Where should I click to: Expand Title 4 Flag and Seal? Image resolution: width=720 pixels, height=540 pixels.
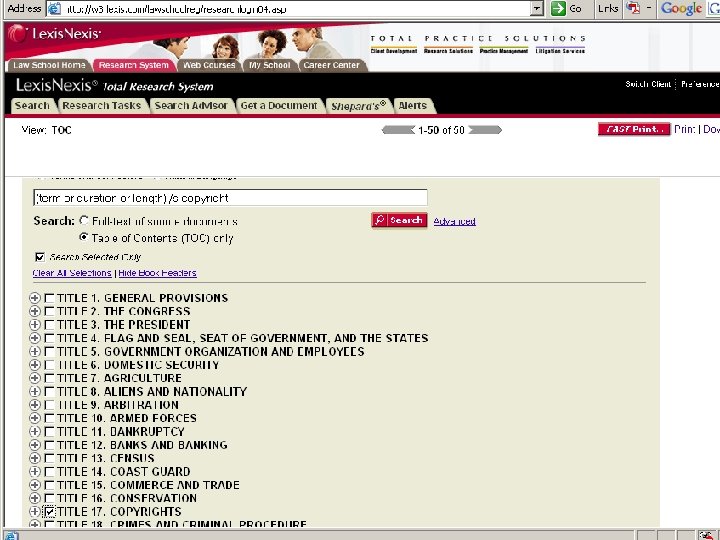click(34, 338)
